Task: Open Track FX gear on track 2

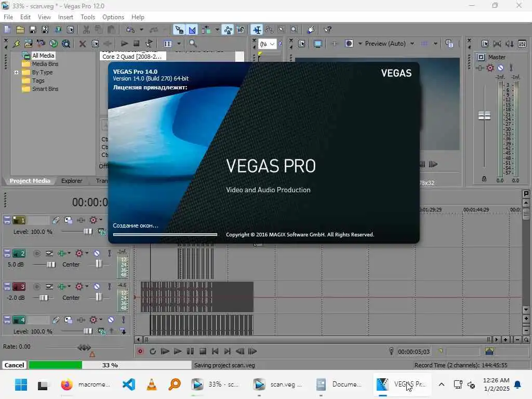Action: (x=79, y=254)
